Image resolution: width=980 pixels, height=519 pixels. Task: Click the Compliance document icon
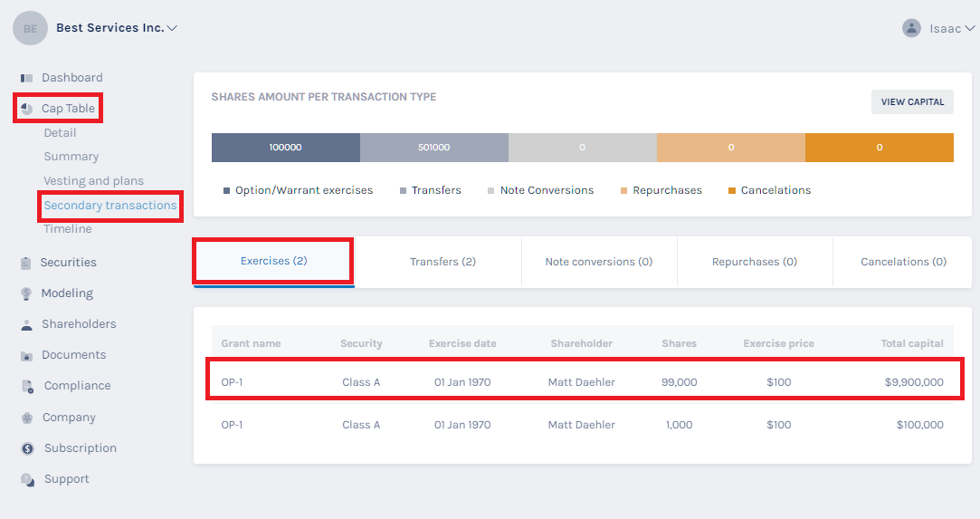(x=27, y=387)
